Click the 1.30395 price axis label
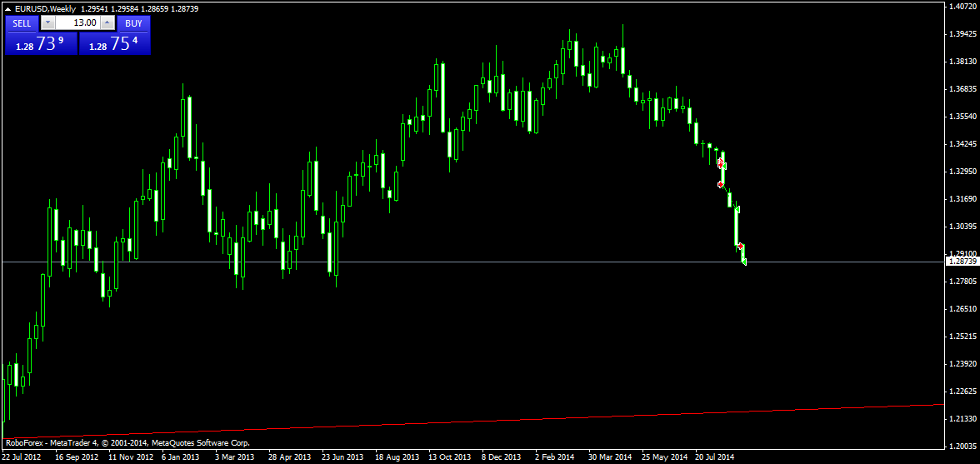Screen dimensions: 980x464 tap(962, 226)
